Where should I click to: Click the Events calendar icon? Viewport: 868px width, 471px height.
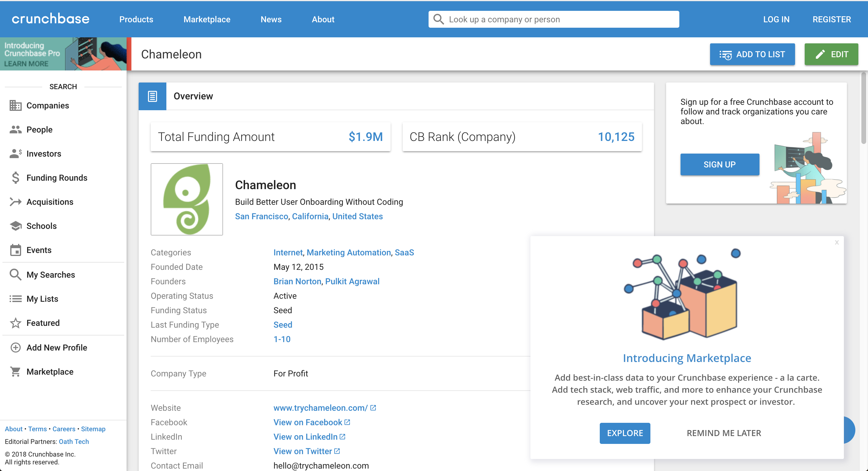click(x=15, y=250)
